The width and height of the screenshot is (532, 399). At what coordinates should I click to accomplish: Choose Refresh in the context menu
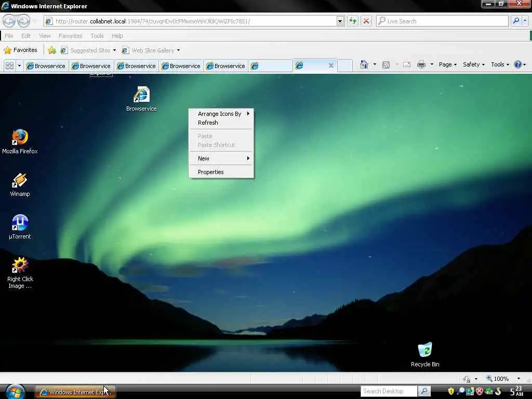[x=221, y=123]
